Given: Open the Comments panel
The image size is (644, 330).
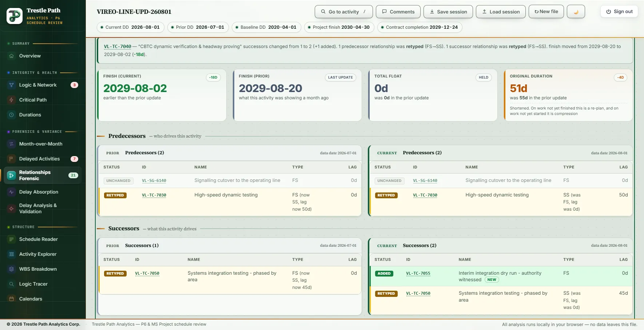Looking at the screenshot, I should click(398, 12).
